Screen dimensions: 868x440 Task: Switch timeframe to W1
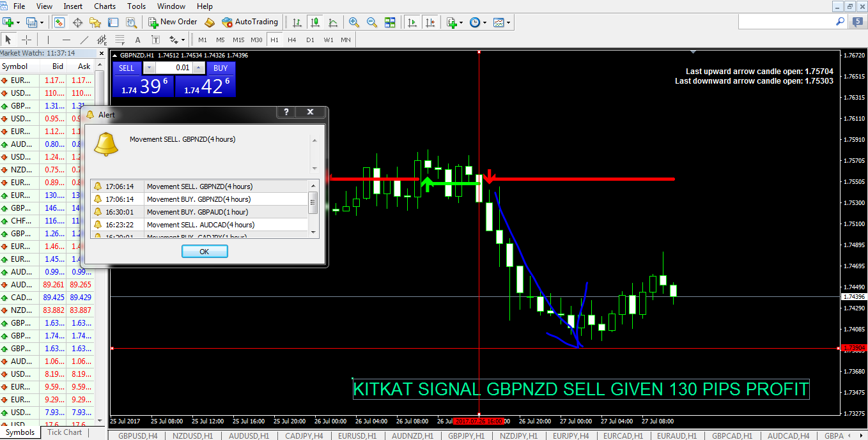click(x=329, y=40)
